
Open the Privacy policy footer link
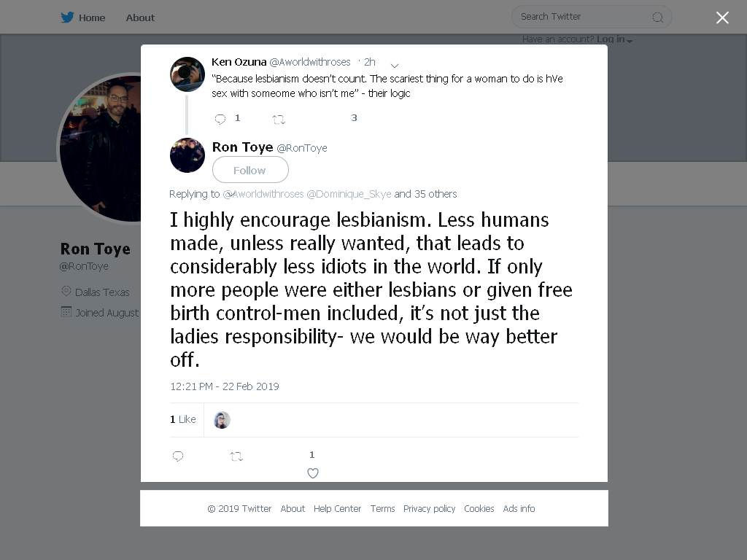point(429,508)
